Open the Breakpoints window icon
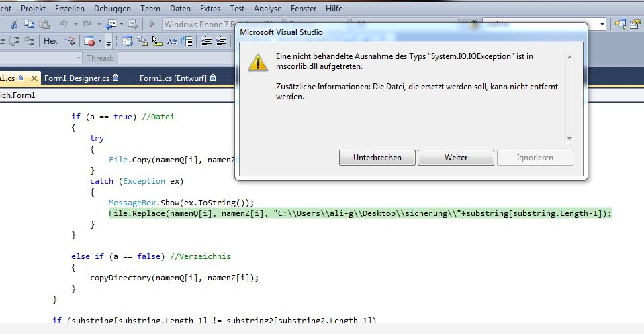The image size is (644, 334). 89,41
